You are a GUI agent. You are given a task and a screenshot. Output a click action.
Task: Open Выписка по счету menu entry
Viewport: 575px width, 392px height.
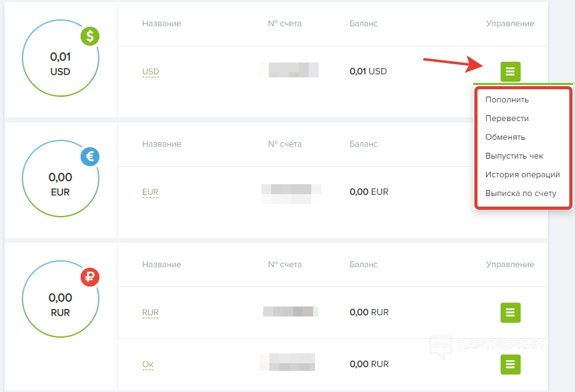click(521, 193)
